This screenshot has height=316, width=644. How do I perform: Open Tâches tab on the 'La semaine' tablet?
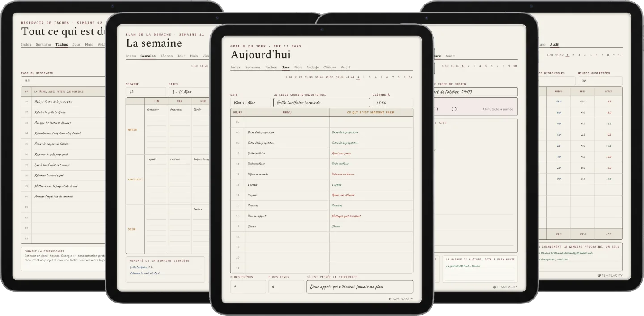[x=166, y=56]
